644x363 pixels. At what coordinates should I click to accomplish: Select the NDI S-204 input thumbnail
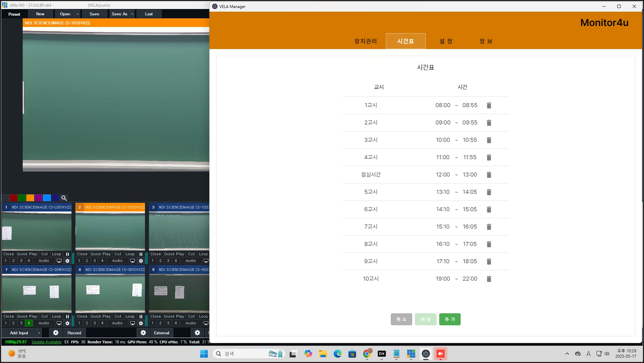37,293
